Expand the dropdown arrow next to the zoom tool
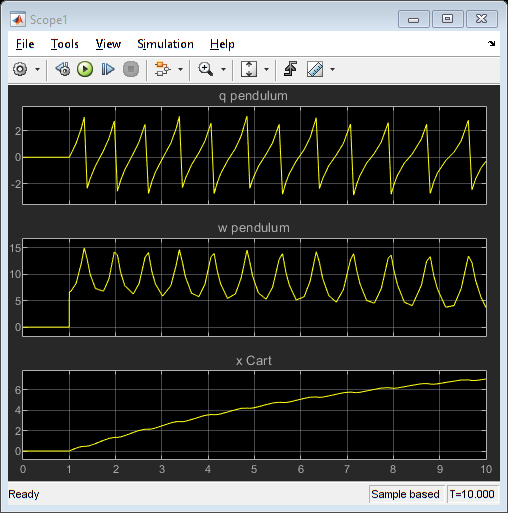 pos(223,69)
